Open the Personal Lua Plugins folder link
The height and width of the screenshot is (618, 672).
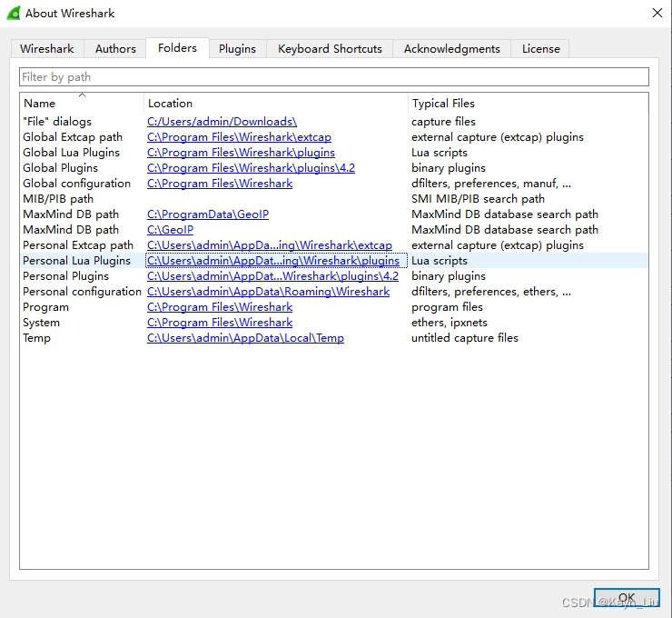(x=273, y=261)
